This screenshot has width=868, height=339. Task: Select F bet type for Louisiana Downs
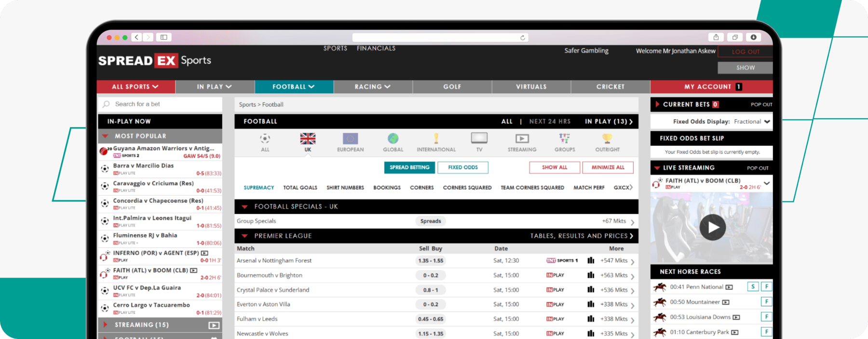[x=766, y=317]
